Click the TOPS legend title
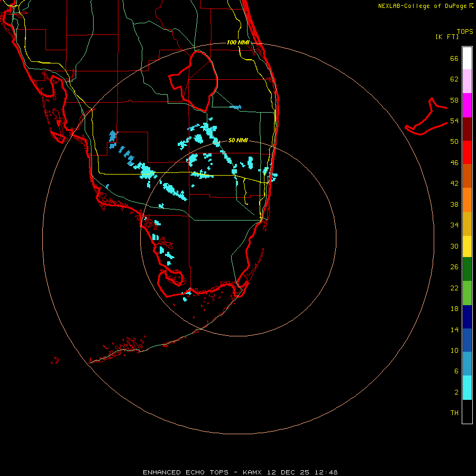Viewport: 476px width, 476px height. [x=465, y=32]
